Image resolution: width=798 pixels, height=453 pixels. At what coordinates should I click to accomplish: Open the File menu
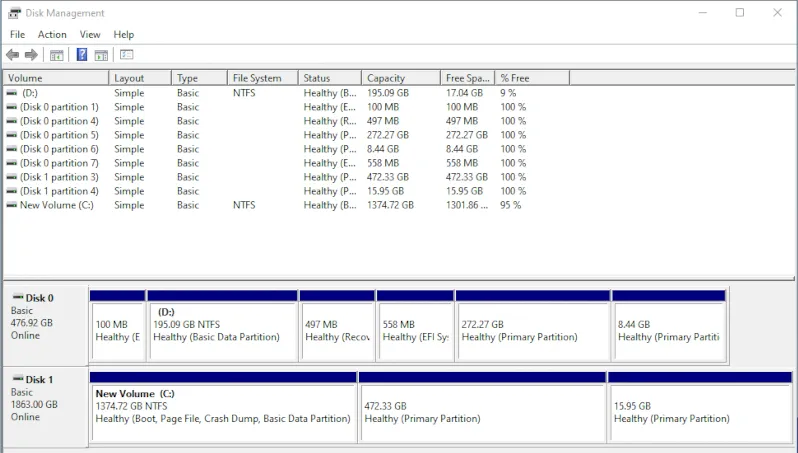(x=17, y=35)
